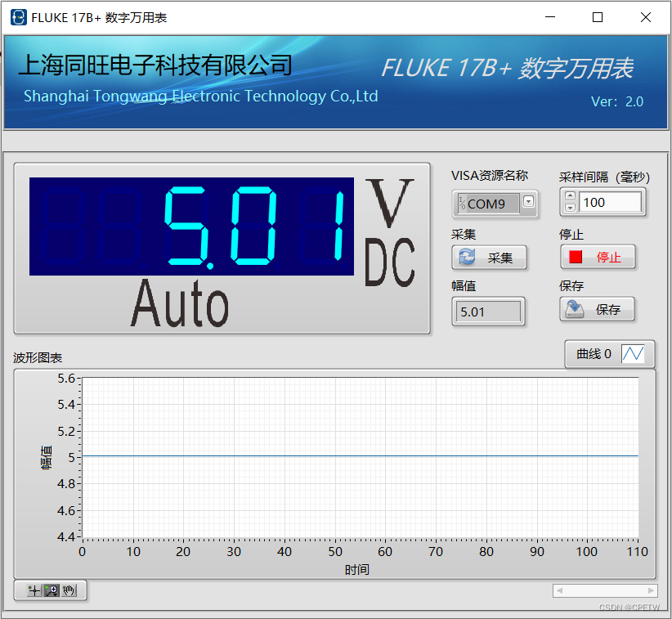Click the 曲线 0 line style icon
The height and width of the screenshot is (619, 672).
coord(633,353)
